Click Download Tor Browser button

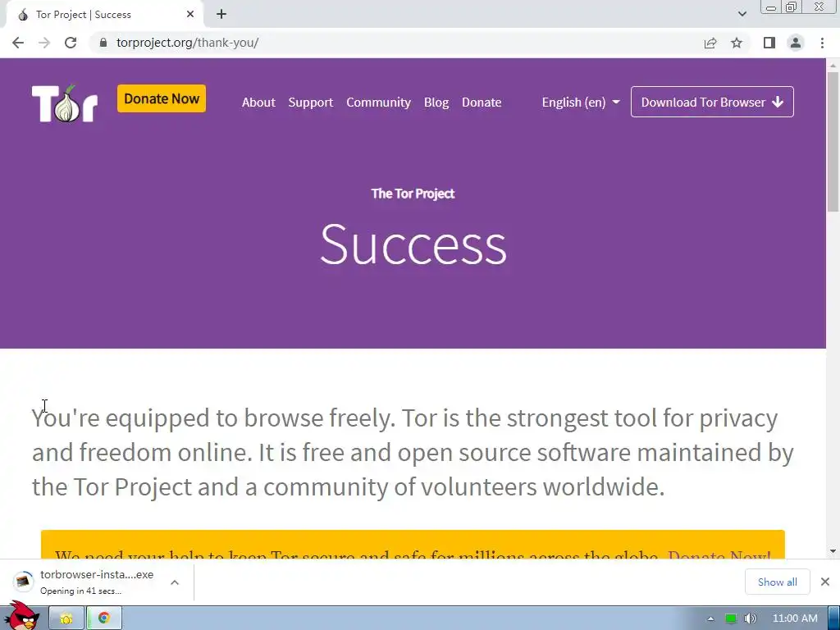[x=712, y=102]
